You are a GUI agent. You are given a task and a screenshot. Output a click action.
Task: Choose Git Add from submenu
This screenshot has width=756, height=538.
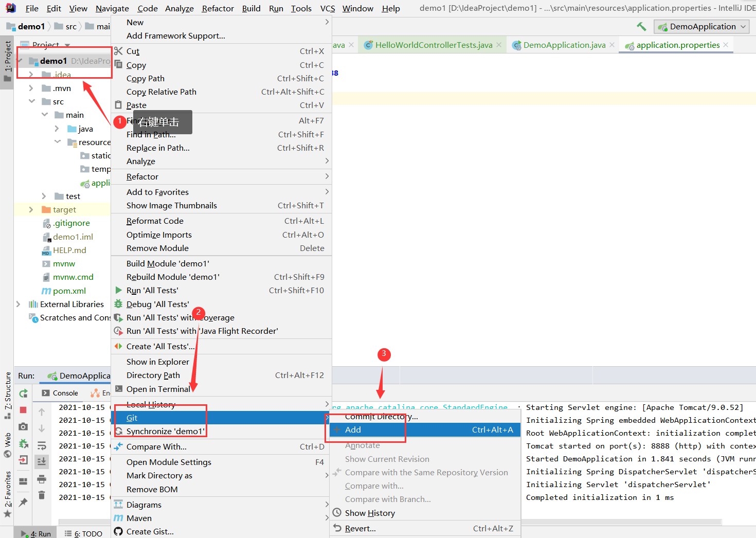point(425,429)
